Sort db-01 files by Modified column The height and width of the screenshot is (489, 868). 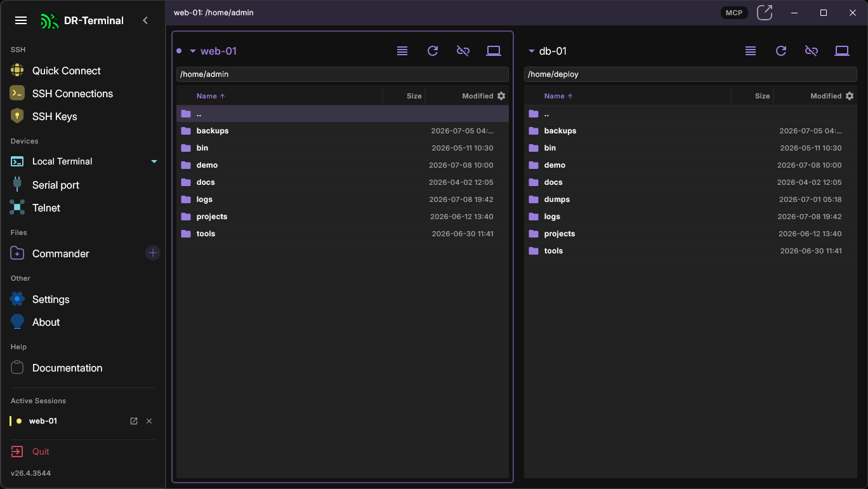[x=825, y=96]
